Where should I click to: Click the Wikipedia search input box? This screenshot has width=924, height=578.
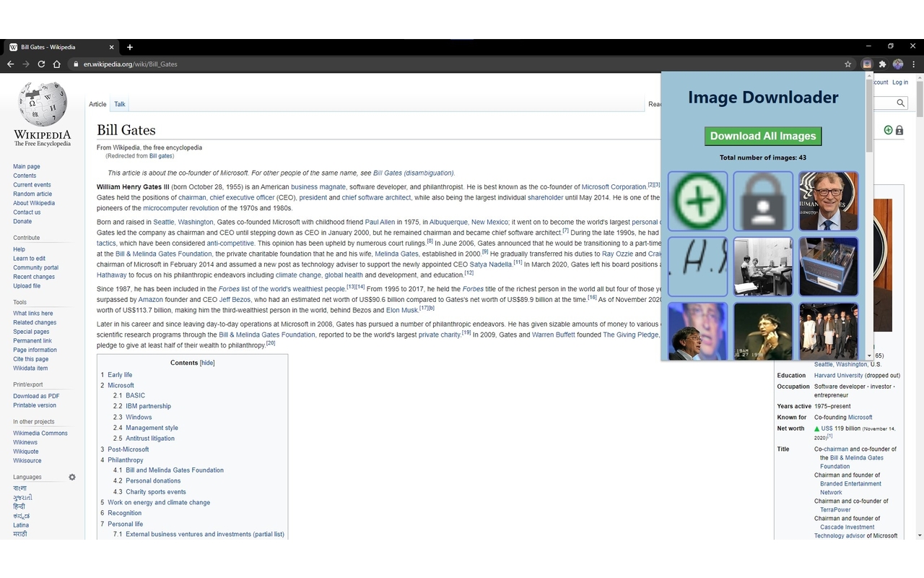tap(885, 103)
